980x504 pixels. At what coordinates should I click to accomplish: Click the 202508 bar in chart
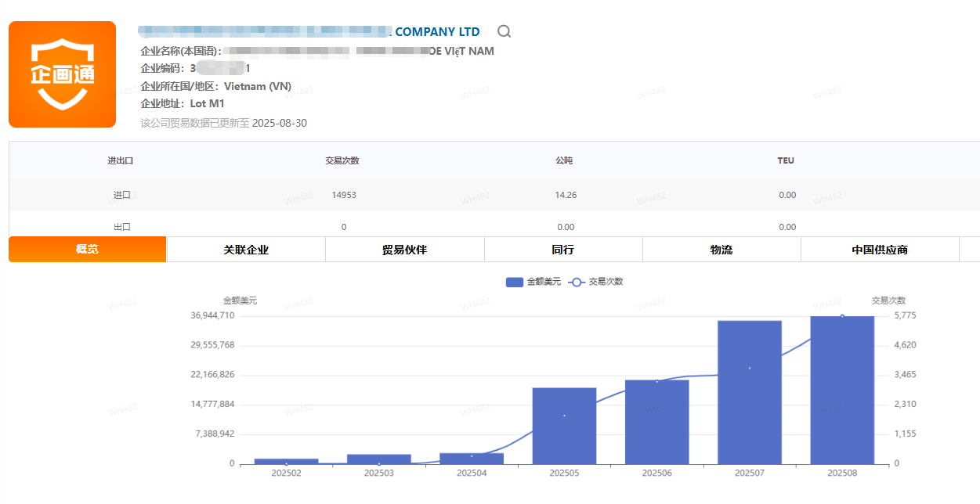[842, 390]
